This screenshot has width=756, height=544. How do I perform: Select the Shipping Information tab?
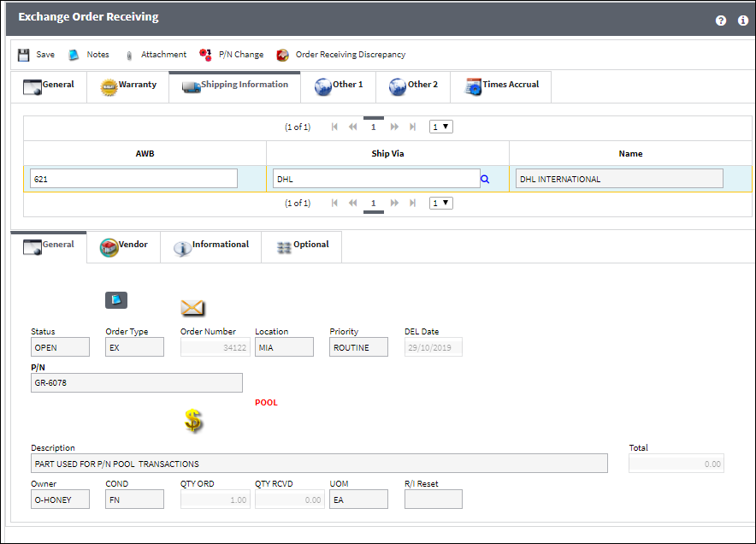[235, 86]
